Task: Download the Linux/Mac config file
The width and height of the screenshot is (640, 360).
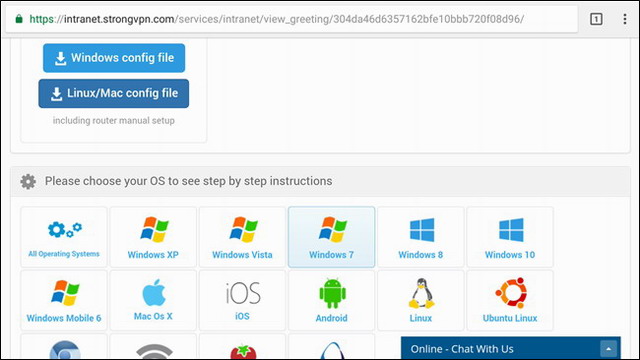Action: [114, 93]
